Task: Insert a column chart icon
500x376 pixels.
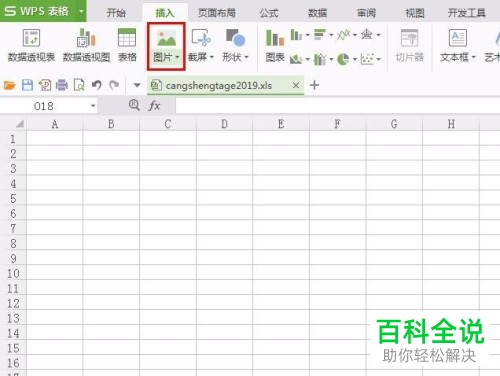Action: pyautogui.click(x=296, y=34)
